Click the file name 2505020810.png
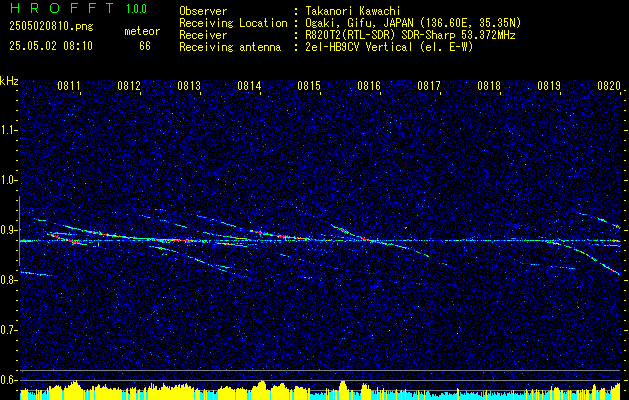Screen dimensions: 629x400 coord(51,27)
